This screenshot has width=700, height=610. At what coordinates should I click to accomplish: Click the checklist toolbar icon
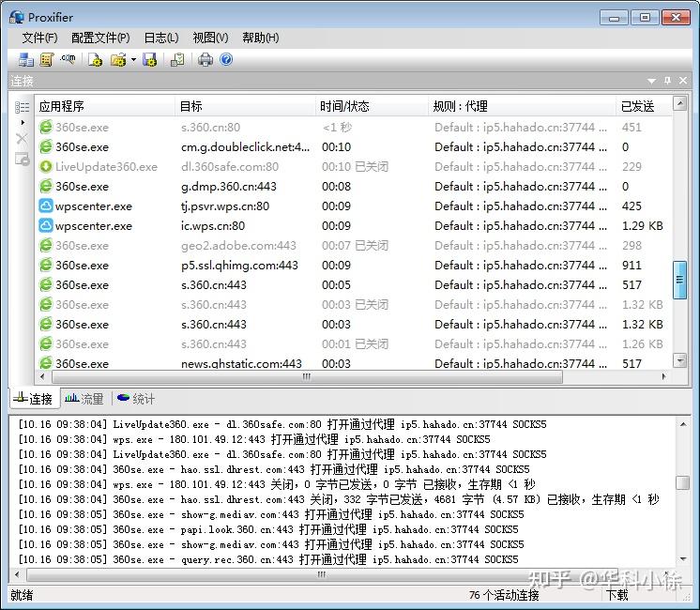pos(177,59)
